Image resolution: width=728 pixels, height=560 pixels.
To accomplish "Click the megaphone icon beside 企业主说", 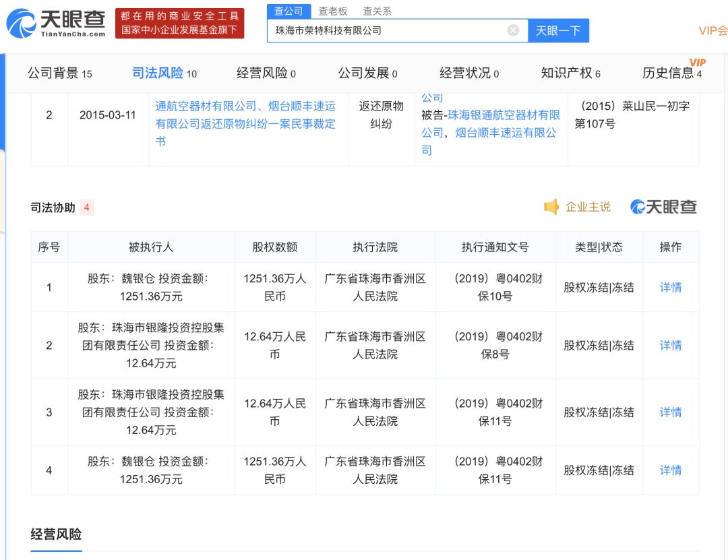I will (553, 207).
